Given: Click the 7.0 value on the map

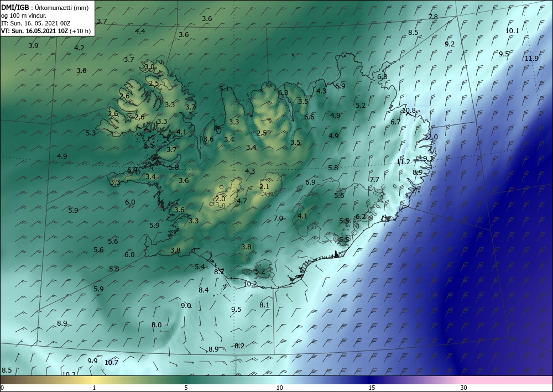Looking at the screenshot, I should pos(278,218).
